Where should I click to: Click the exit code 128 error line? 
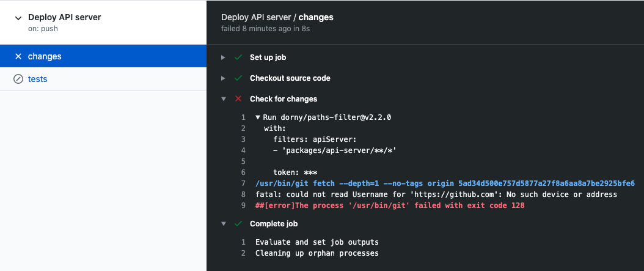pyautogui.click(x=390, y=205)
